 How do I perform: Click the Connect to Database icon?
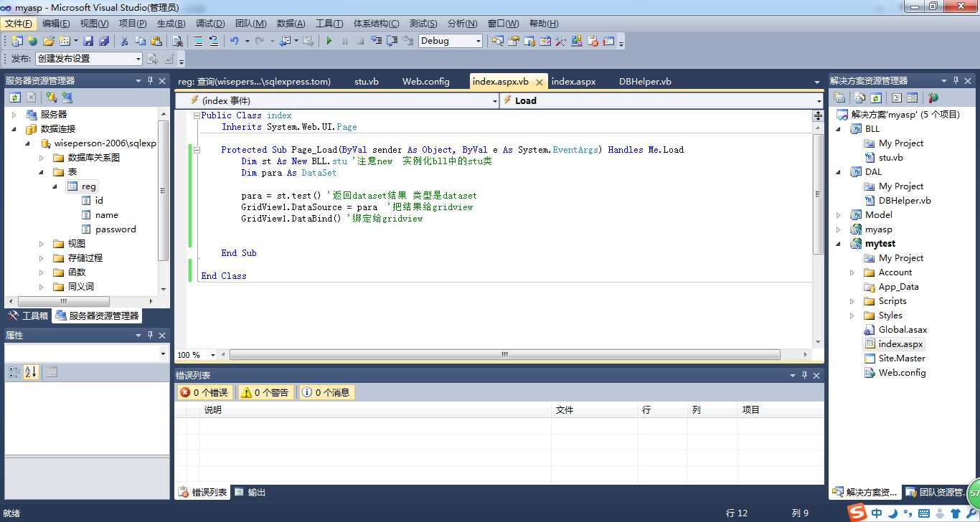(x=51, y=98)
